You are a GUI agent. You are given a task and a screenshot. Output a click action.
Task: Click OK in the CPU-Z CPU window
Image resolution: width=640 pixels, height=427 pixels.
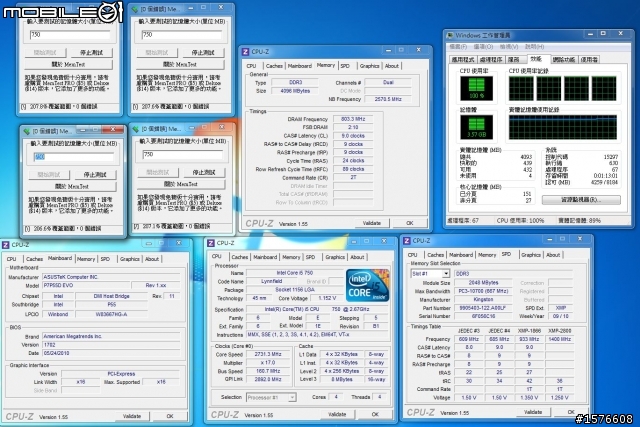(x=375, y=414)
